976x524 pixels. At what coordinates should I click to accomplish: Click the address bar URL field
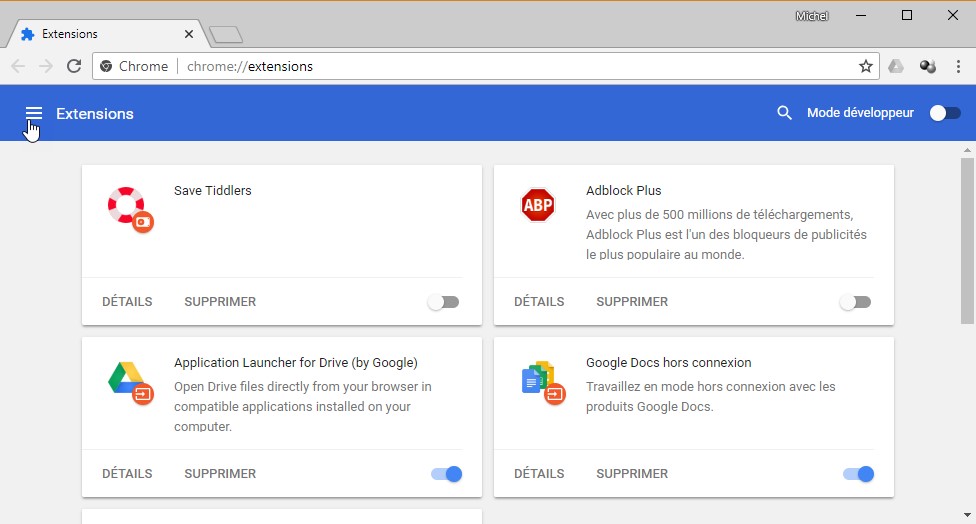(x=500, y=66)
